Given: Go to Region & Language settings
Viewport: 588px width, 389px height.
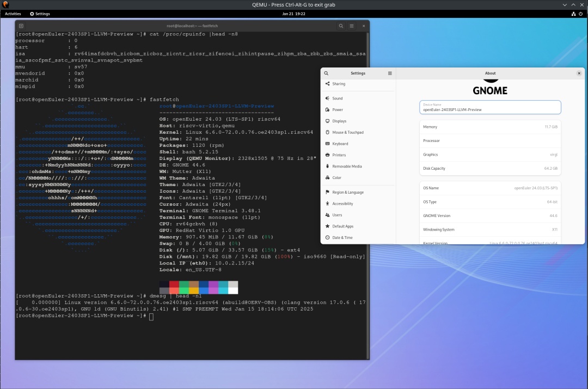Looking at the screenshot, I should pos(347,193).
